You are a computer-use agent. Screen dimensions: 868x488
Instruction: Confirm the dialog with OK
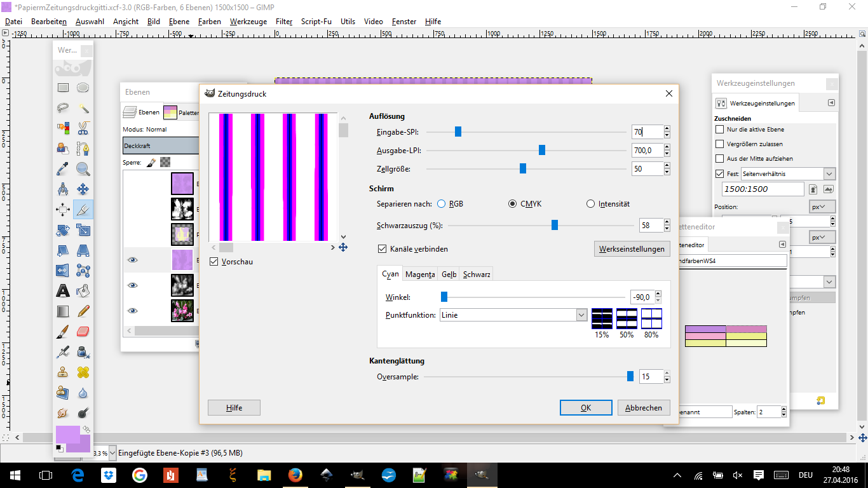click(585, 408)
